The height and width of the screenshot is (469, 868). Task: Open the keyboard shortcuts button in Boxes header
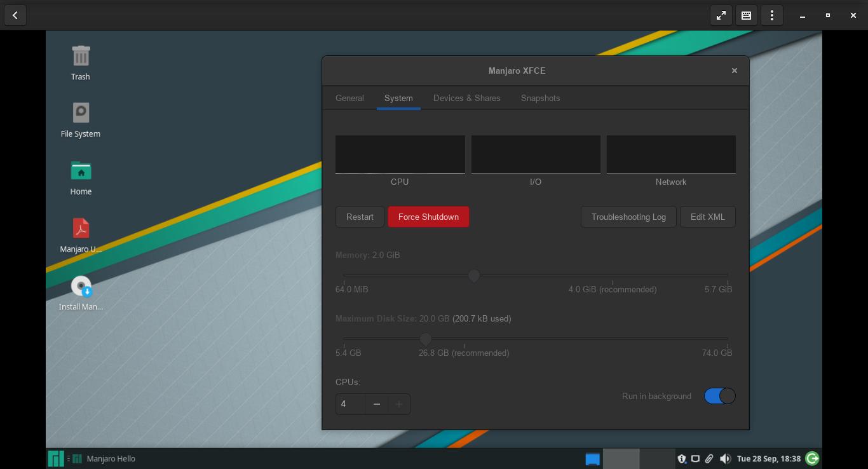pos(747,15)
